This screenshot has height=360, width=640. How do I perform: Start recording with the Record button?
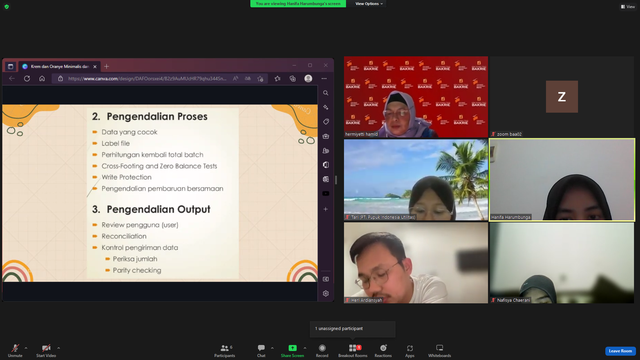click(x=322, y=350)
